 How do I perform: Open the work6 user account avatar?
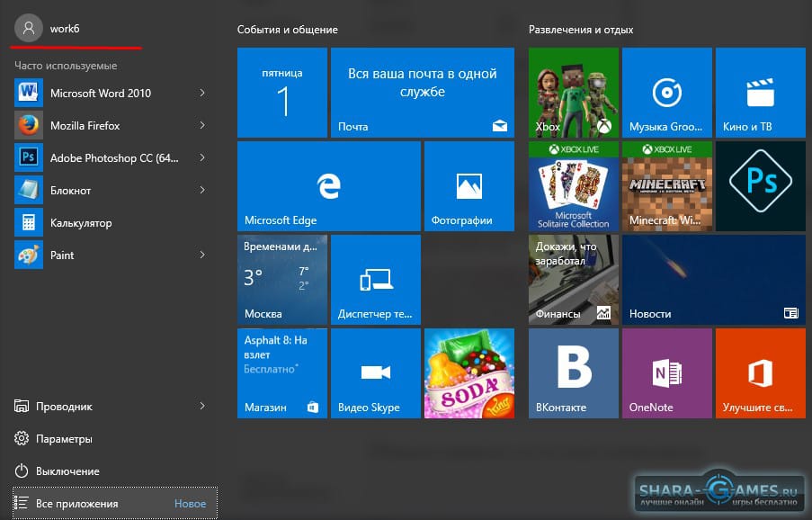coord(29,28)
